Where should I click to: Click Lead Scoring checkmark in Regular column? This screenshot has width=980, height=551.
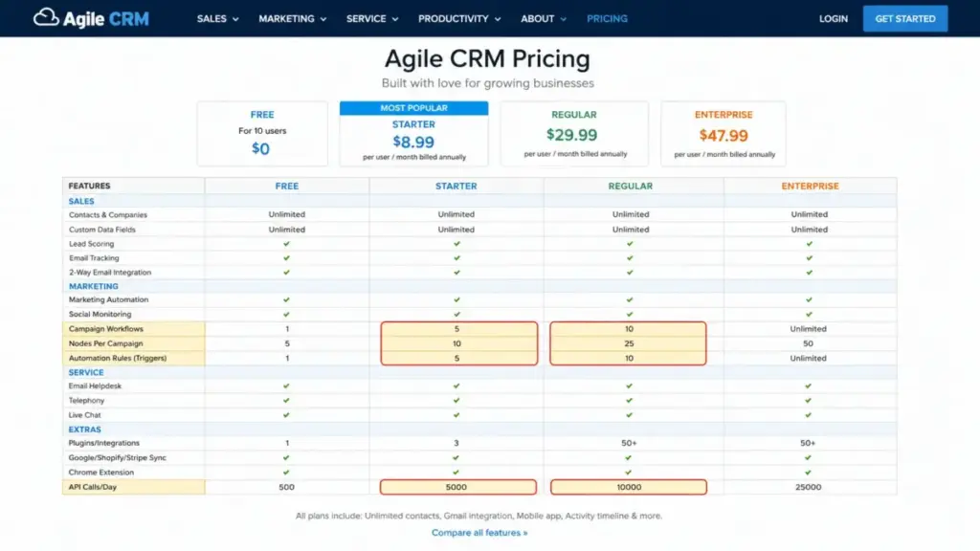(x=630, y=244)
